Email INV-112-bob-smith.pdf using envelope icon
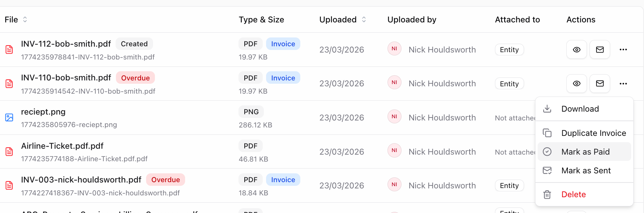 coord(600,50)
